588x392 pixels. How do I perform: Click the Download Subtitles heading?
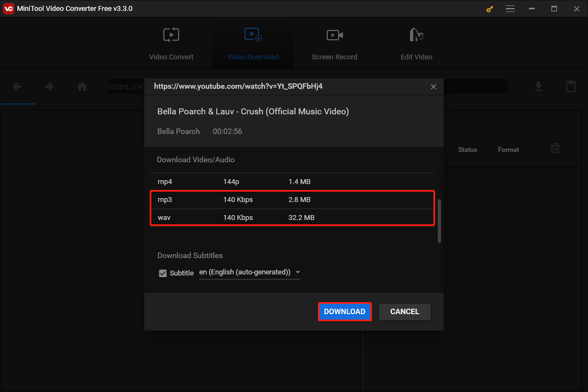pos(190,255)
